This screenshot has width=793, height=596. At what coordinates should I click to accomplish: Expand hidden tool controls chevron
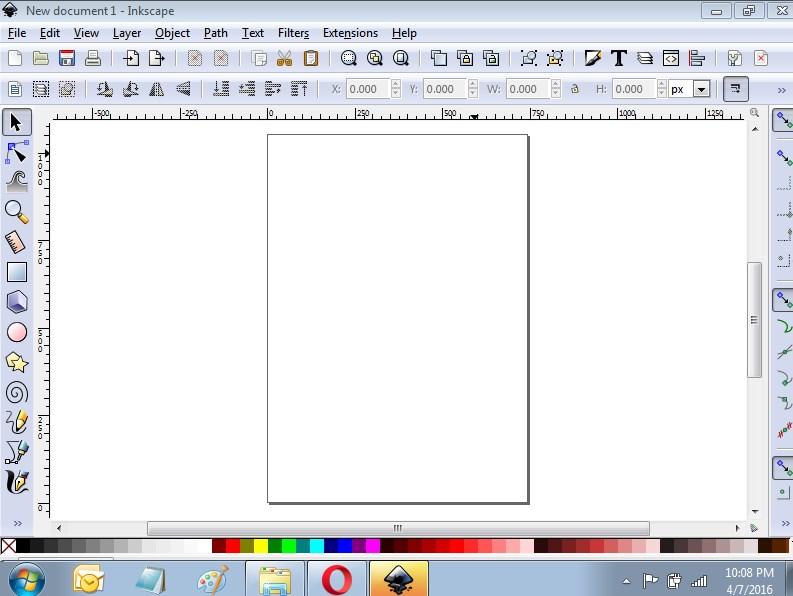click(781, 90)
